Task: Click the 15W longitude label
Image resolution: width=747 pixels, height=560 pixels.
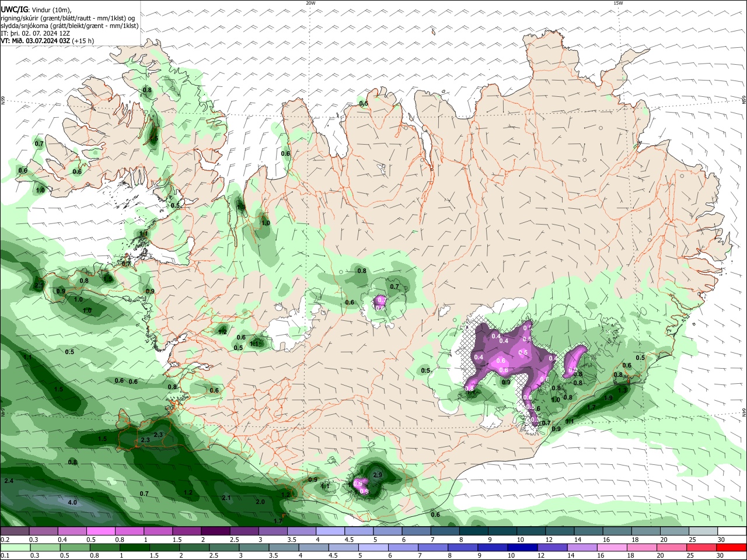Action: click(x=618, y=3)
